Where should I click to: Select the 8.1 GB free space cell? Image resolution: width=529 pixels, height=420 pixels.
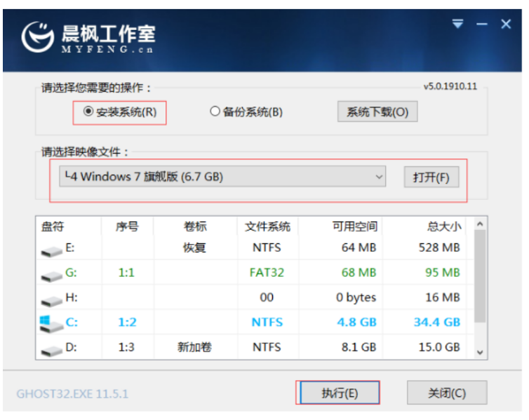pyautogui.click(x=359, y=347)
